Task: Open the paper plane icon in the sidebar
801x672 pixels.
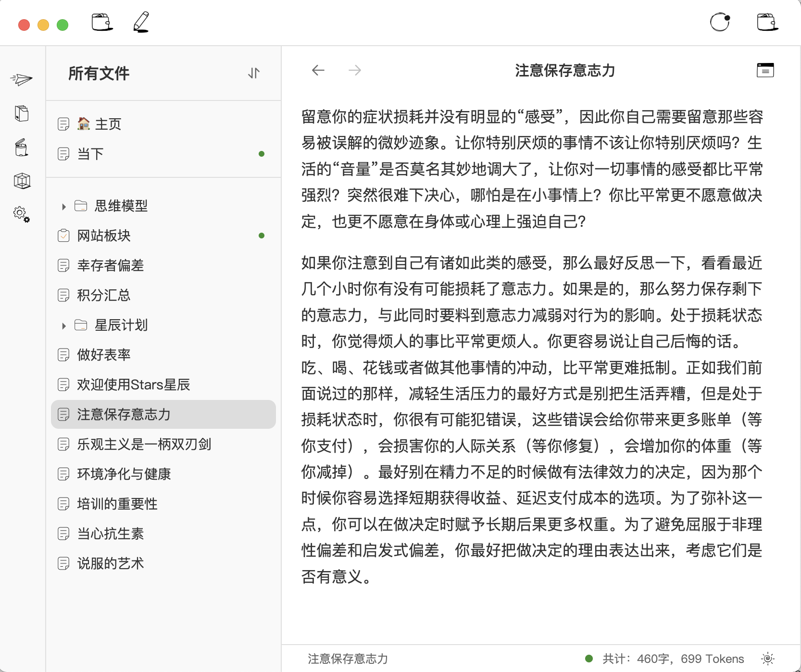Action: coord(22,79)
